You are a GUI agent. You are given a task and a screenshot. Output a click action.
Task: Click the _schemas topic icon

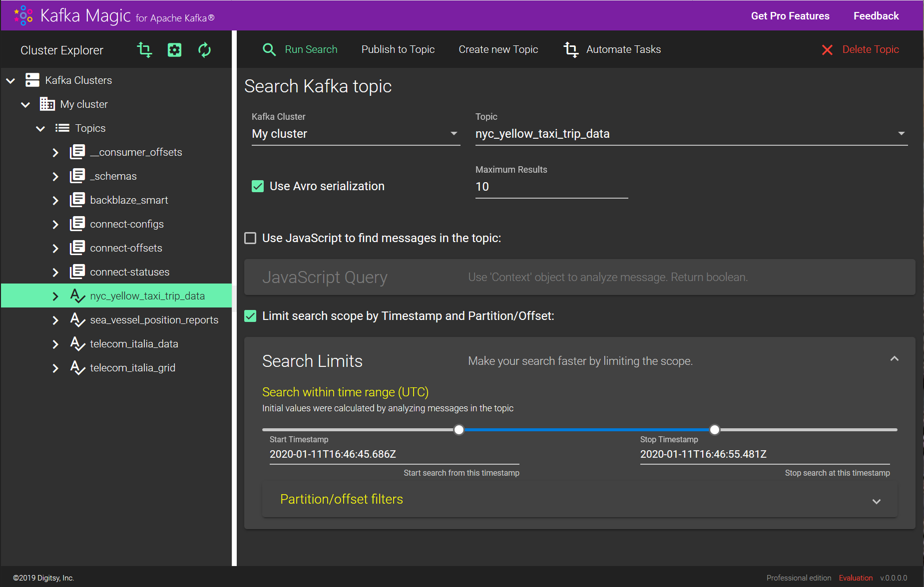tap(77, 176)
